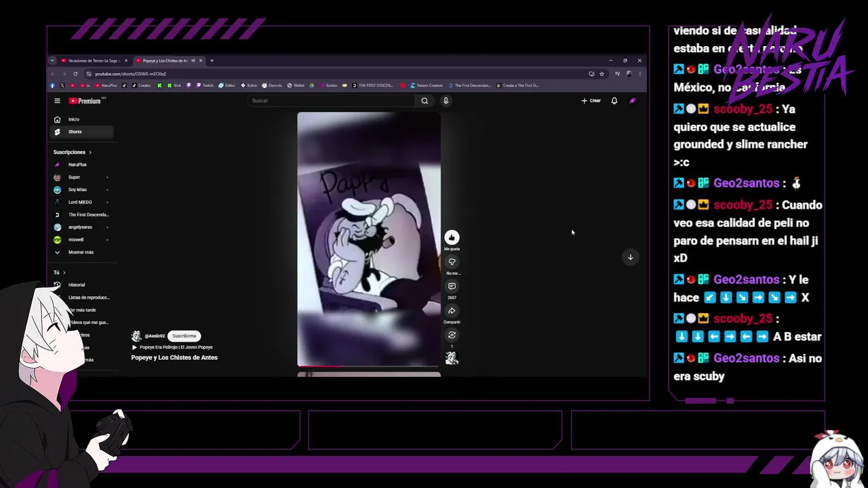The width and height of the screenshot is (868, 488).
Task: Bookmark this page with star icon
Action: [601, 74]
